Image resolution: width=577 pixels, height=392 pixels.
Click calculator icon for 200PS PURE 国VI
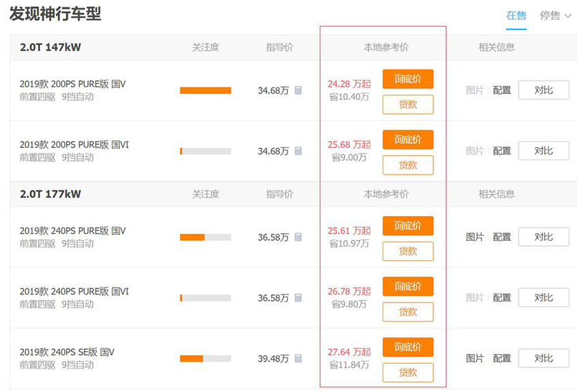(298, 151)
